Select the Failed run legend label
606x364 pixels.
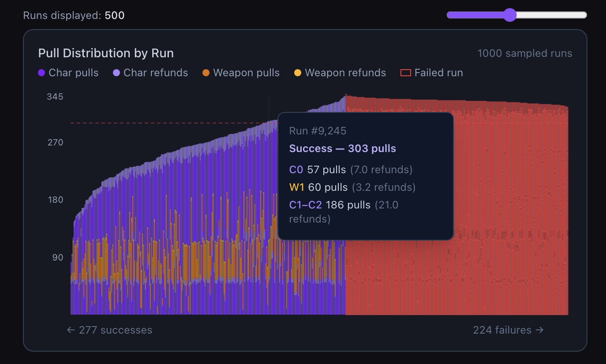[x=439, y=73]
